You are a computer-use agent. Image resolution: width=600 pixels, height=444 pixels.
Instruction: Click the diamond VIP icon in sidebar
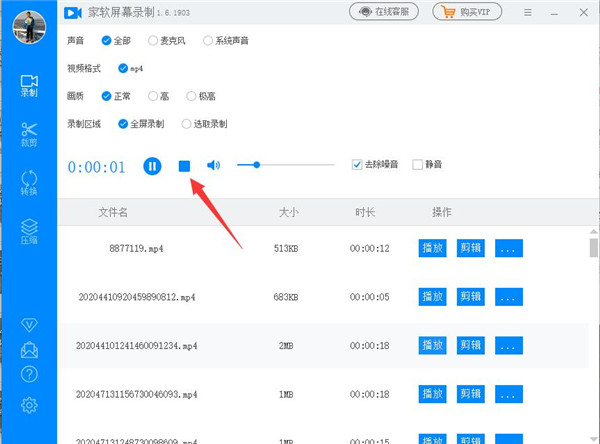pos(29,325)
